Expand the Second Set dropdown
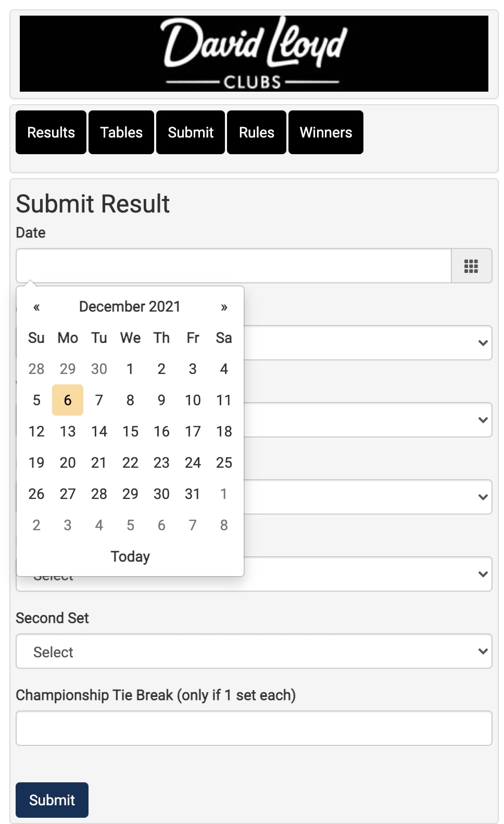Screen dimensions: 504x824 coord(254,651)
